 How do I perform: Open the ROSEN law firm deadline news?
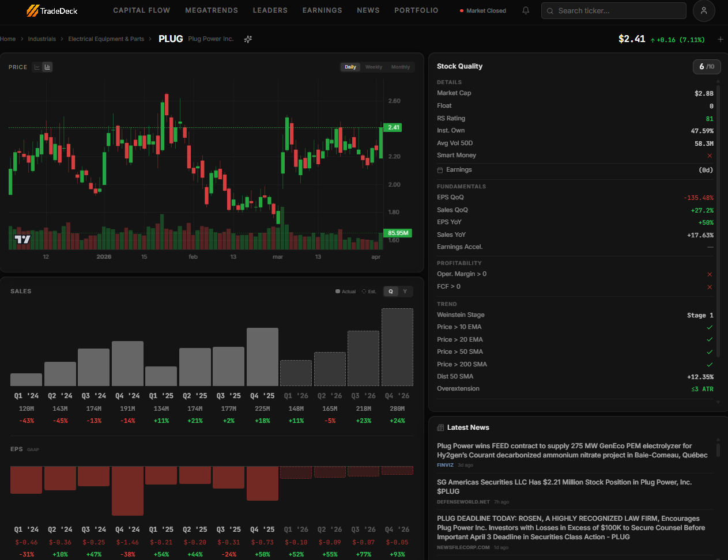[571, 528]
